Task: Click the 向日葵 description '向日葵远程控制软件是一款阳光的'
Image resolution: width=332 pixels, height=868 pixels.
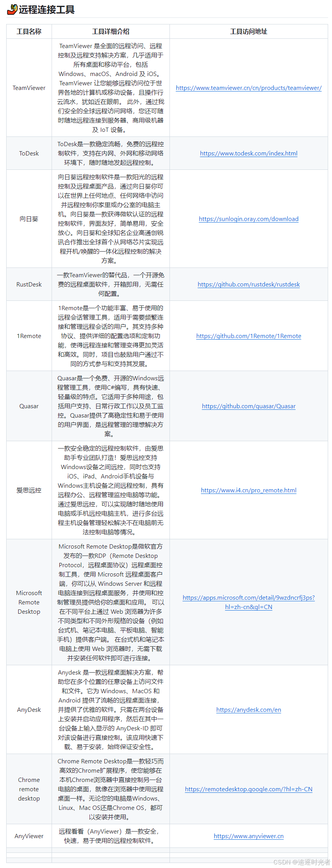Action: 111,219
